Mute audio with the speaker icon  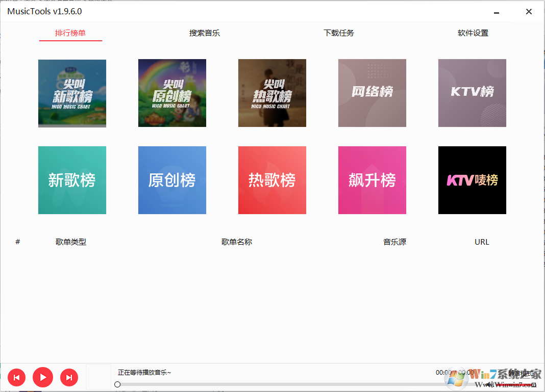490,384
